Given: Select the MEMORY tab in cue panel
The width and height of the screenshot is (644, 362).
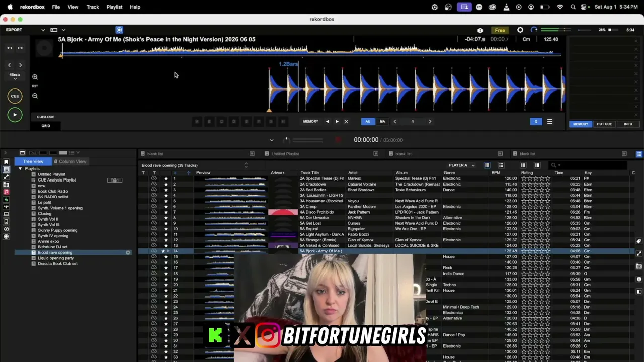Looking at the screenshot, I should (580, 124).
